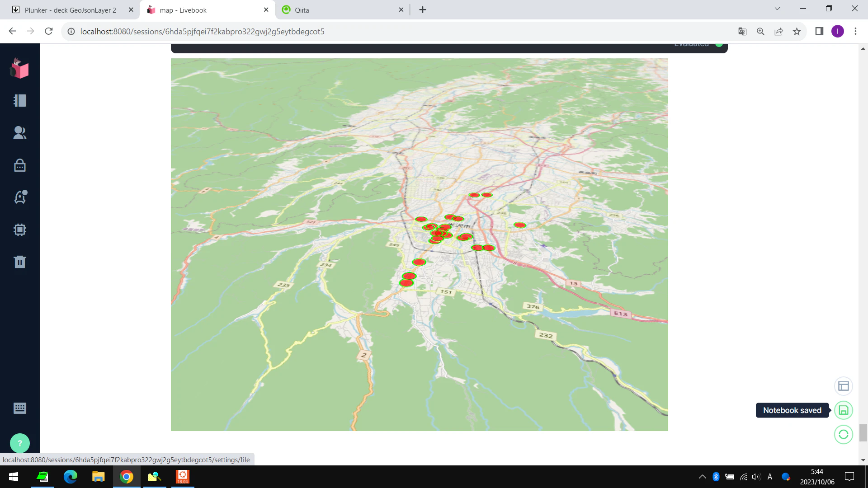This screenshot has width=868, height=488.
Task: Open help question mark button
Action: 20,443
